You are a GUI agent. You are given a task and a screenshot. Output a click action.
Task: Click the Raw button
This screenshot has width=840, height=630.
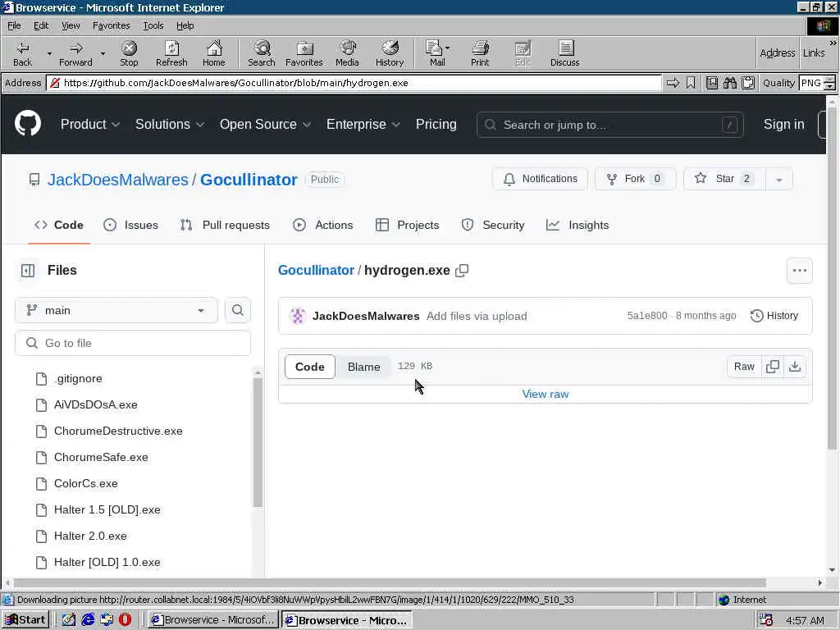point(744,367)
